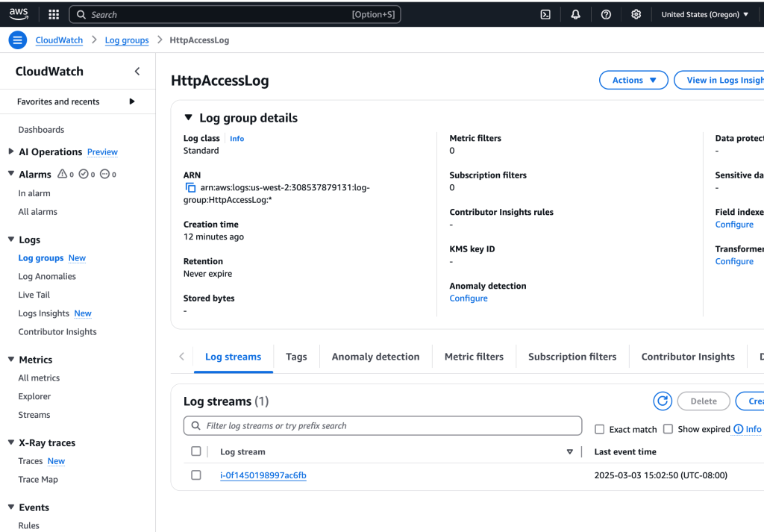Toggle the hamburger navigation menu
The height and width of the screenshot is (532, 764).
pos(18,40)
